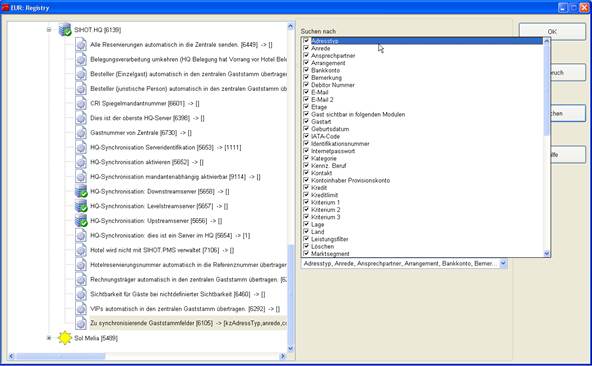Click icon beside 'Besteller (Einzelgast)' entry
Image resolution: width=592 pixels, height=366 pixels.
(x=81, y=74)
